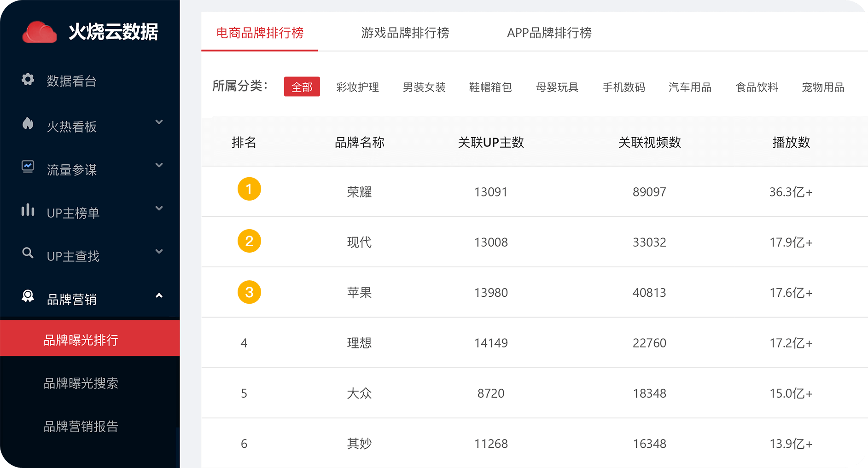The width and height of the screenshot is (868, 468).
Task: Open 品牌营销报告 in the sidebar
Action: [x=81, y=427]
